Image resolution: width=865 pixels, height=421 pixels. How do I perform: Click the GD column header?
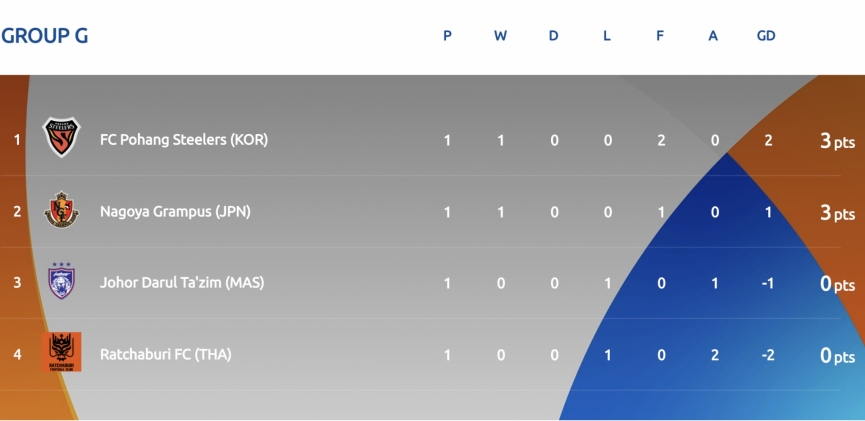coord(766,36)
